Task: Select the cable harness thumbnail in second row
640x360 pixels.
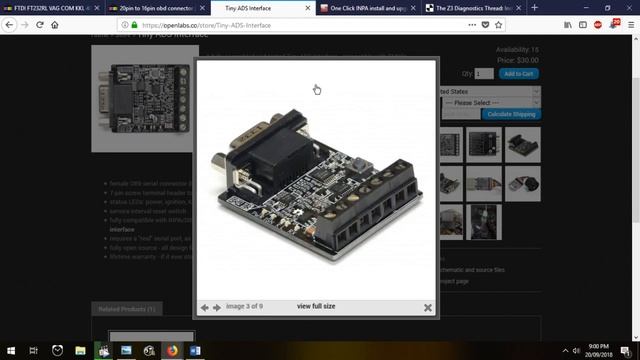Action: click(484, 184)
